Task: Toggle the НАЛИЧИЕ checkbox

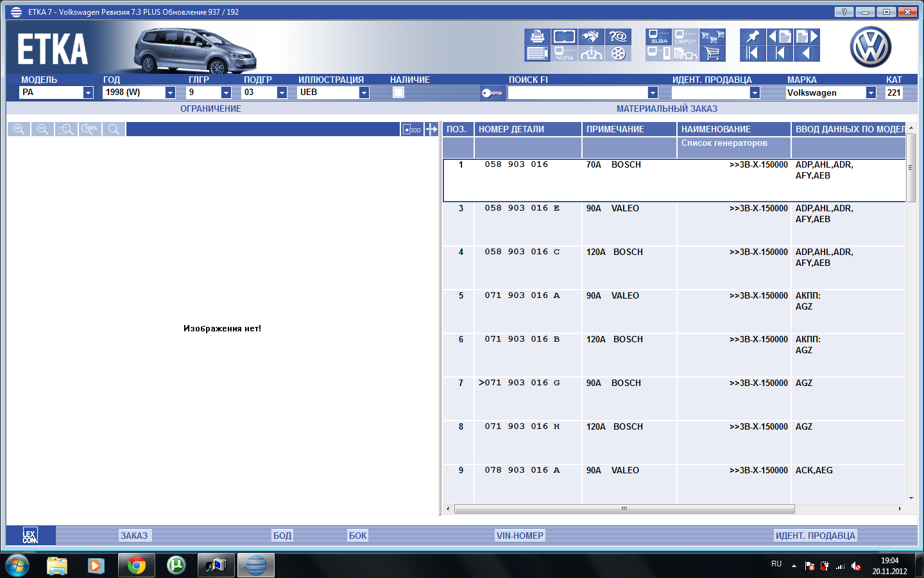Action: [398, 92]
